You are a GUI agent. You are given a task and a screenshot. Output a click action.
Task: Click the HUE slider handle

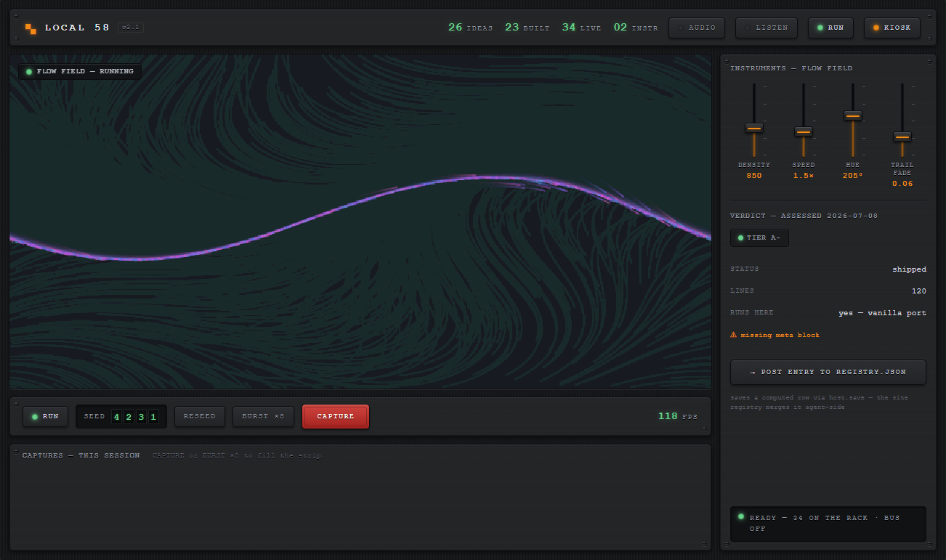point(853,115)
